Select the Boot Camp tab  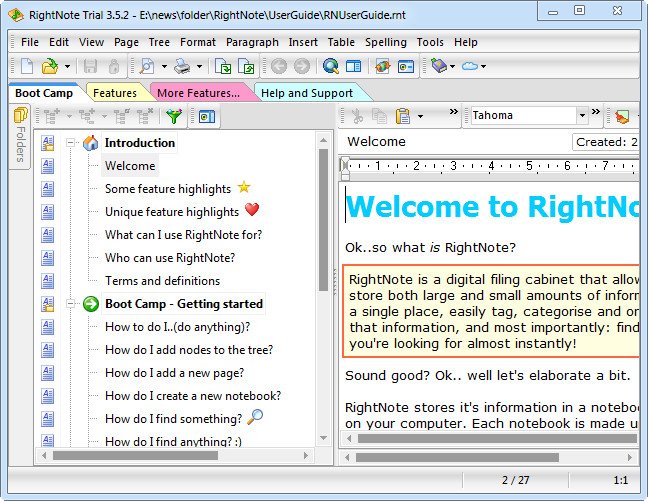[44, 93]
